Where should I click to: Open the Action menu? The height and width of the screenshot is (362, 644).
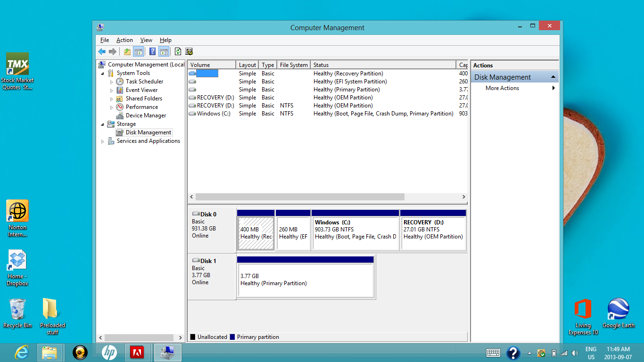point(124,40)
